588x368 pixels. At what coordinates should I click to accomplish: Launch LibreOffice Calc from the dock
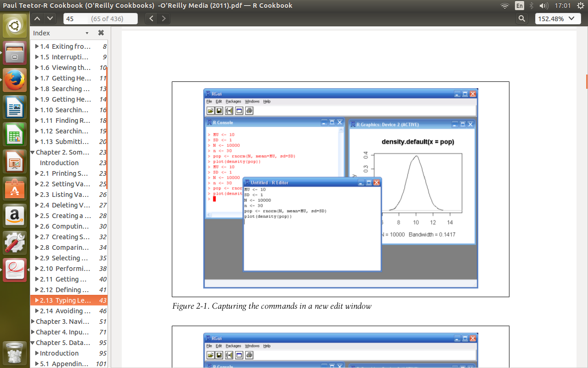click(x=15, y=134)
